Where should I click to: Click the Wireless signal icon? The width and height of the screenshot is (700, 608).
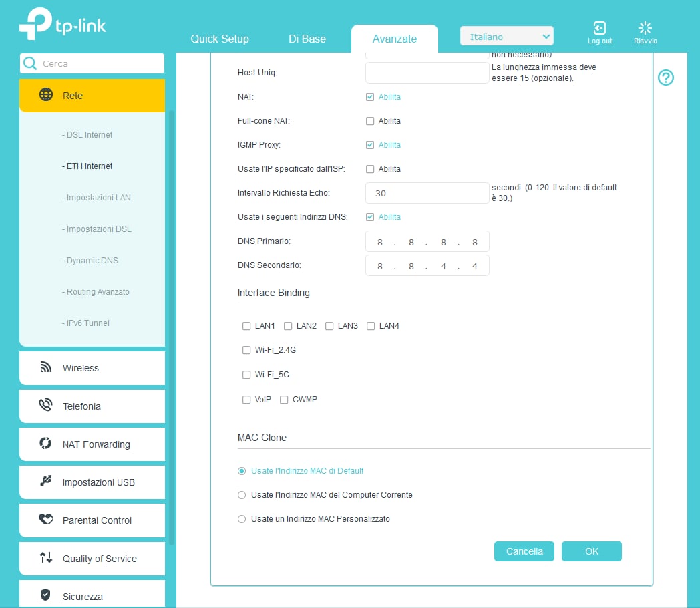46,367
